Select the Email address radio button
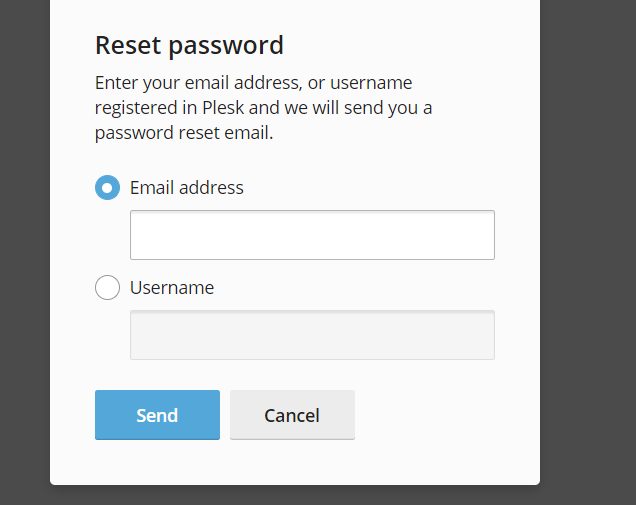Viewport: 636px width, 505px height. (107, 187)
